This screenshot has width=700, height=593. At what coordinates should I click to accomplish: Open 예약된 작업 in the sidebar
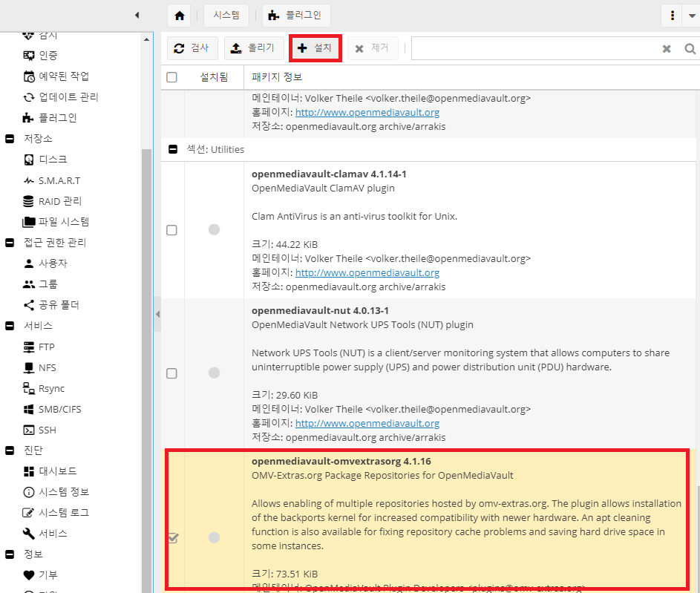(56, 76)
